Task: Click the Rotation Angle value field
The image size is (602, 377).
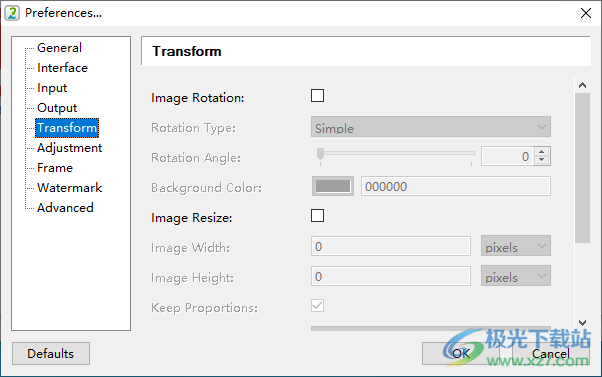Action: [x=507, y=156]
